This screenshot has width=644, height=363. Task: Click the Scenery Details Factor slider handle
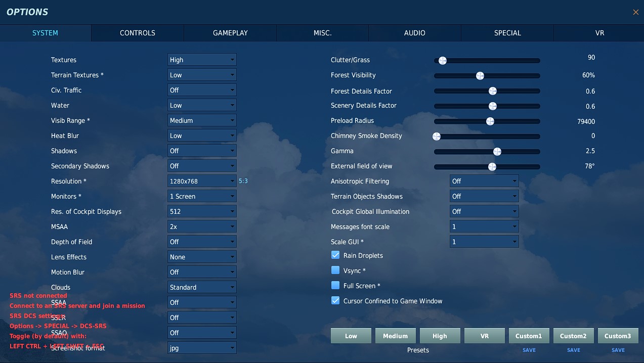[493, 106]
